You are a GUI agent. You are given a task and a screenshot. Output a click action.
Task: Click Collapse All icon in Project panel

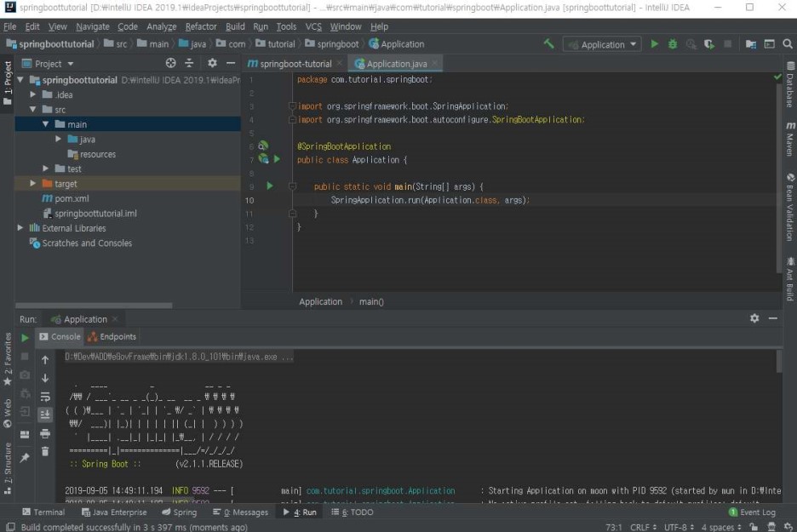click(189, 63)
